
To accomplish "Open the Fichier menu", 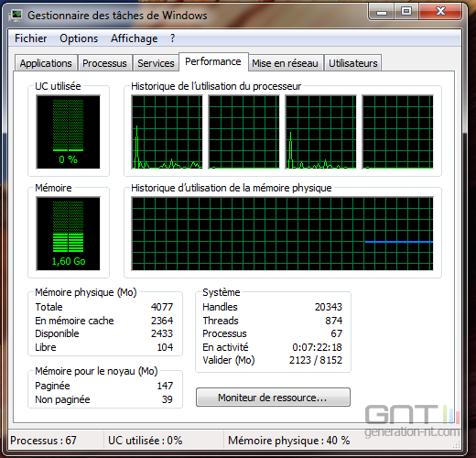I will [31, 38].
